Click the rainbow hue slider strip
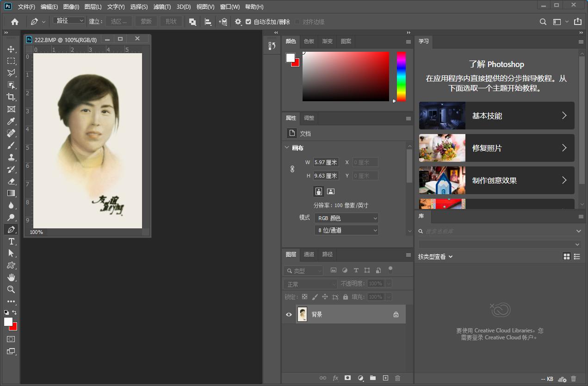Image resolution: width=588 pixels, height=386 pixels. click(x=401, y=76)
